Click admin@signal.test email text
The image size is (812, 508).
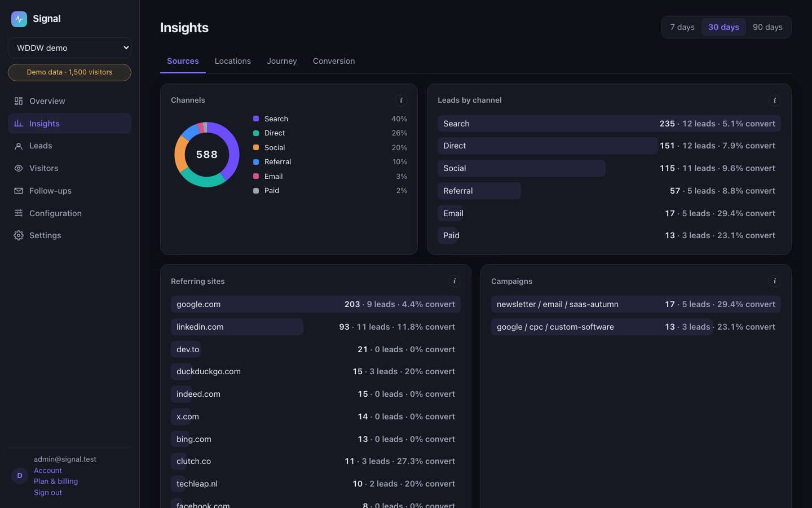[65, 459]
